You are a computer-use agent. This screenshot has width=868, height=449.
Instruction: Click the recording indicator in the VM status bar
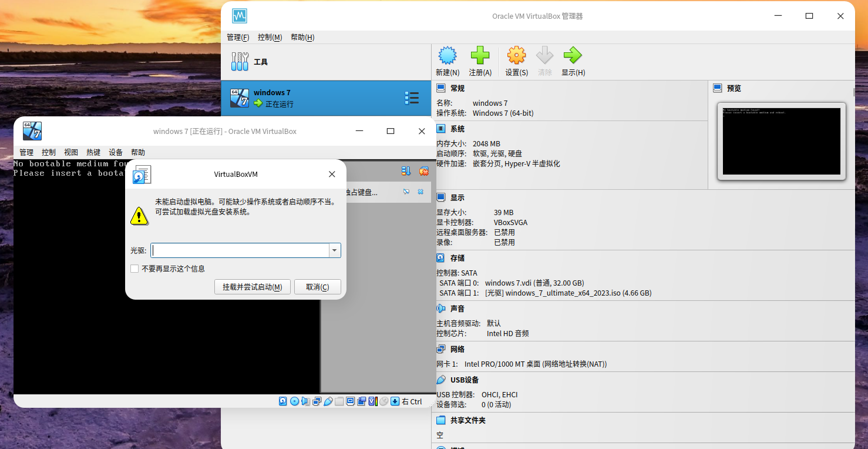point(362,401)
